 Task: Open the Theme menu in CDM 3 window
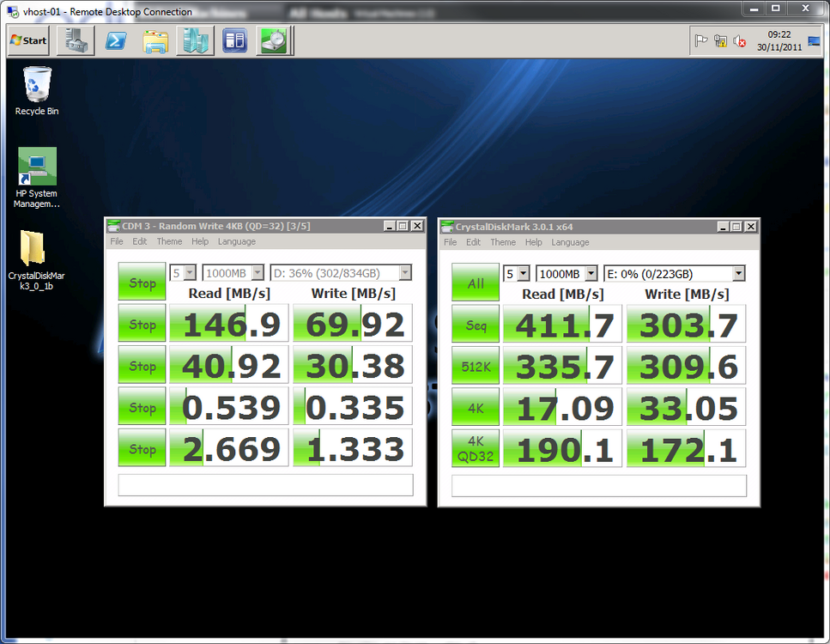tap(169, 241)
